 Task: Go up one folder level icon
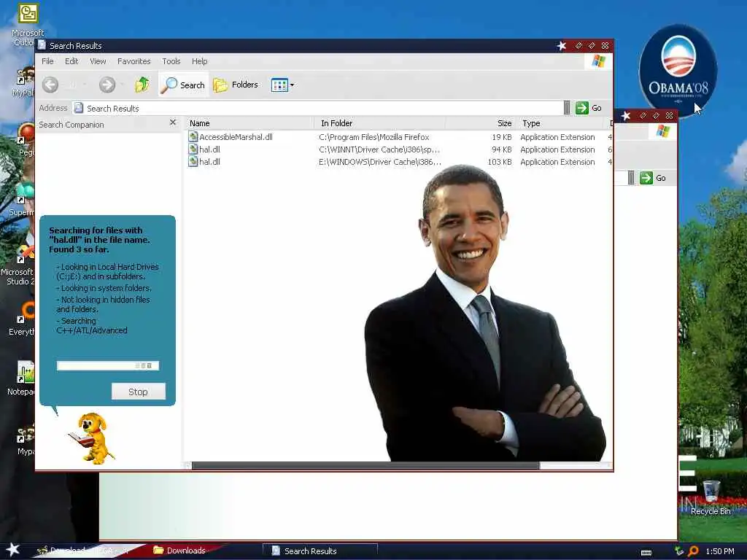coord(142,85)
